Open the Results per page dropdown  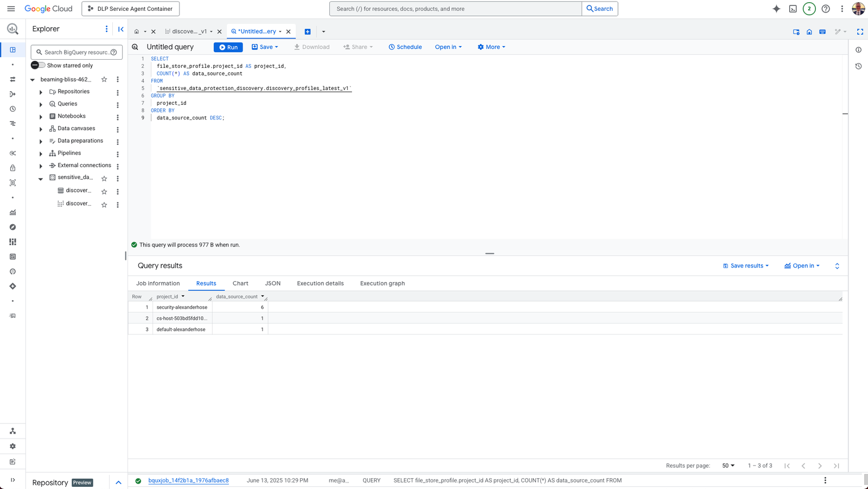point(727,465)
